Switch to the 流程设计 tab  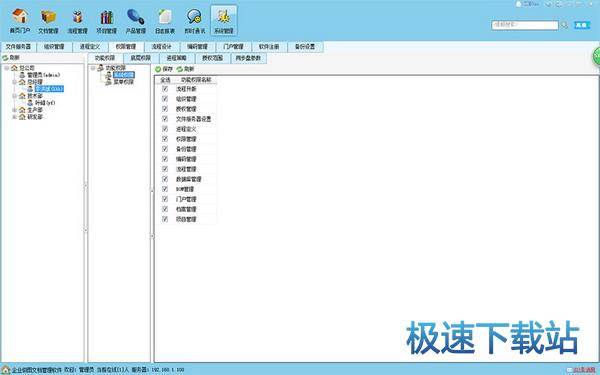coord(161,47)
